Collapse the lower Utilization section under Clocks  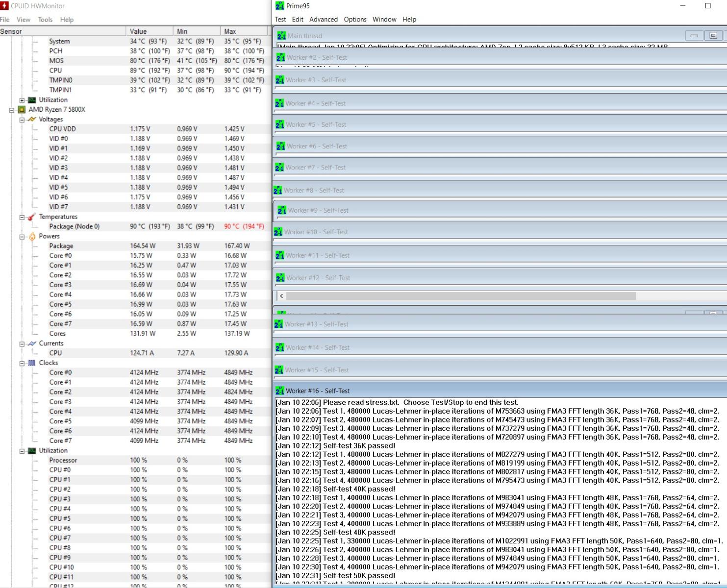[22, 451]
